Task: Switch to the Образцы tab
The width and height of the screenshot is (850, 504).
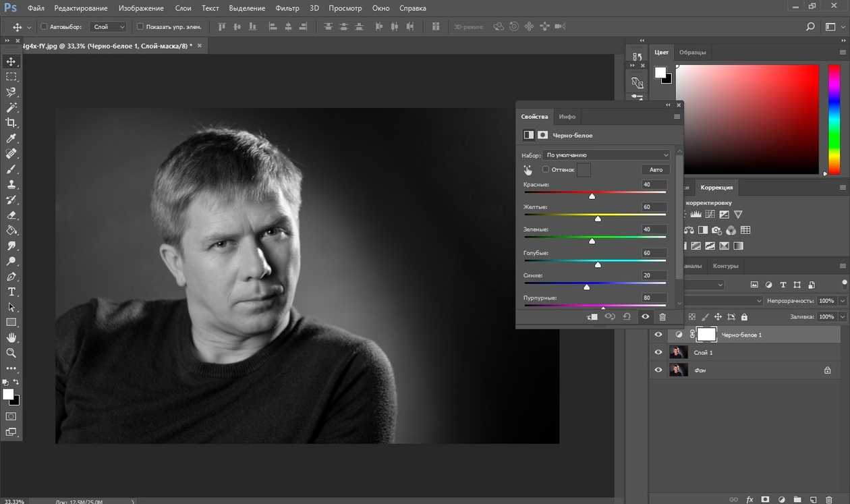Action: [693, 53]
